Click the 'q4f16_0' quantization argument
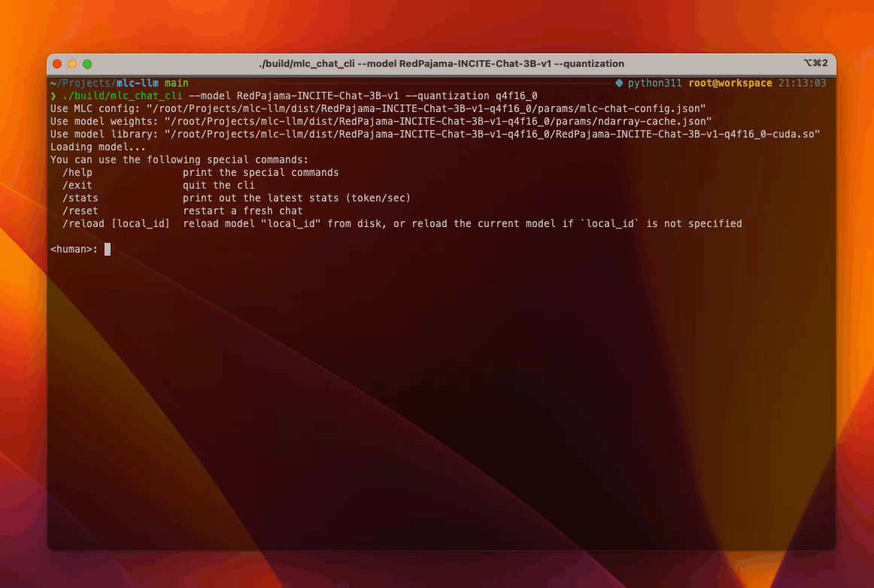The image size is (874, 588). pyautogui.click(x=517, y=95)
